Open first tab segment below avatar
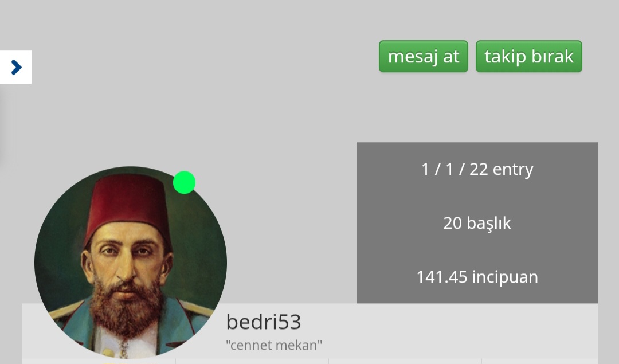 [x=99, y=361]
